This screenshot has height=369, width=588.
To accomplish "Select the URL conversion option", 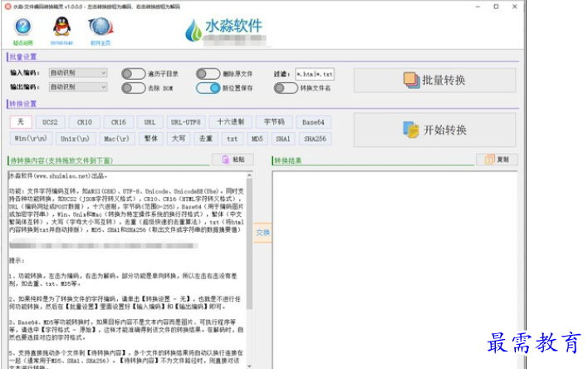I will [x=149, y=122].
